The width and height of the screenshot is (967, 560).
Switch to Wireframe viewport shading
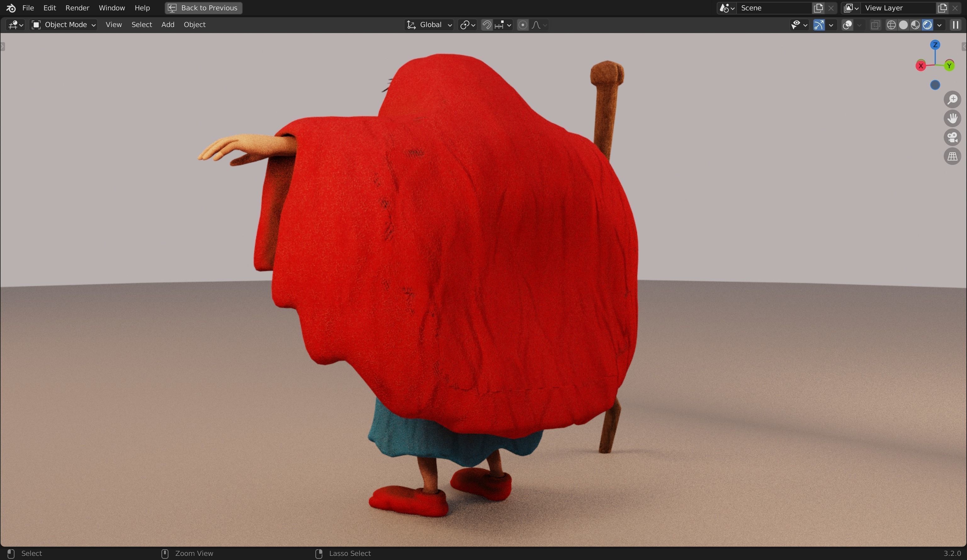tap(891, 25)
